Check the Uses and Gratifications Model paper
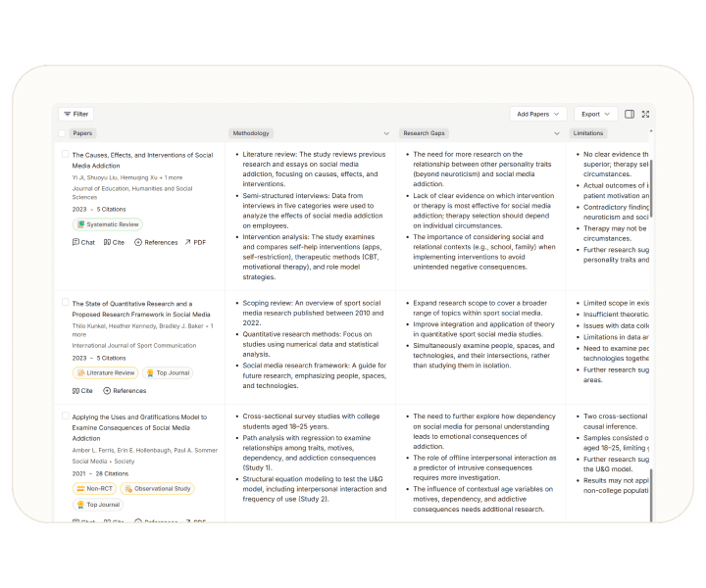This screenshot has height=588, width=706. pyautogui.click(x=66, y=416)
